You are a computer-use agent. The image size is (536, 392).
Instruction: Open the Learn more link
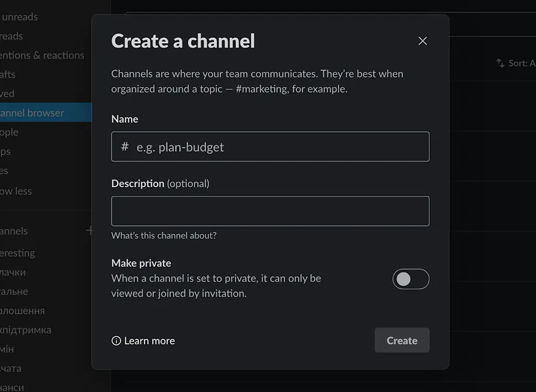click(x=149, y=340)
